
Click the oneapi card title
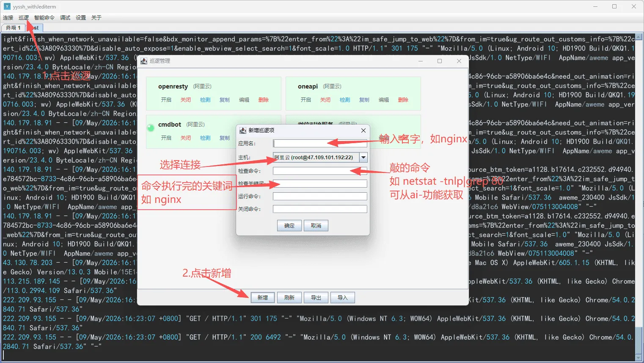pos(308,86)
